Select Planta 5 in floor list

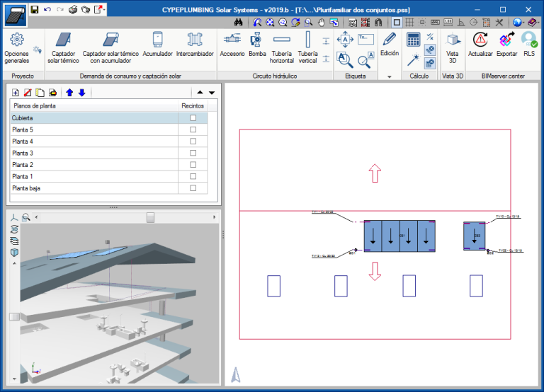tap(23, 130)
